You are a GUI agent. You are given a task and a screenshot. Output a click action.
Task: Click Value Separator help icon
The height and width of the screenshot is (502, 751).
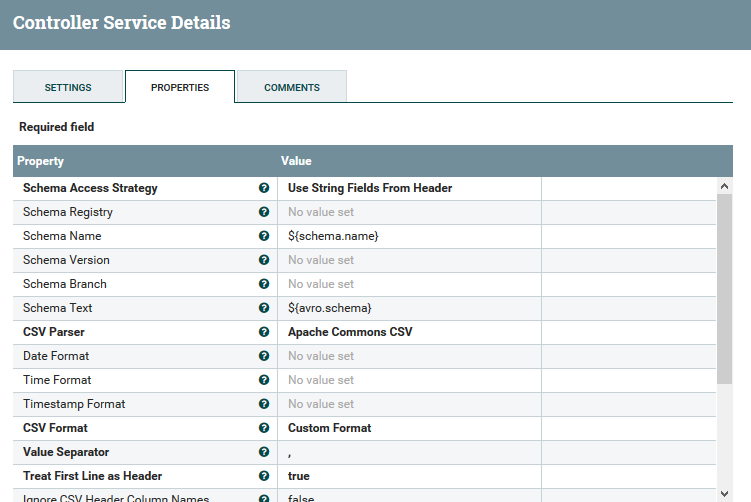click(x=264, y=452)
